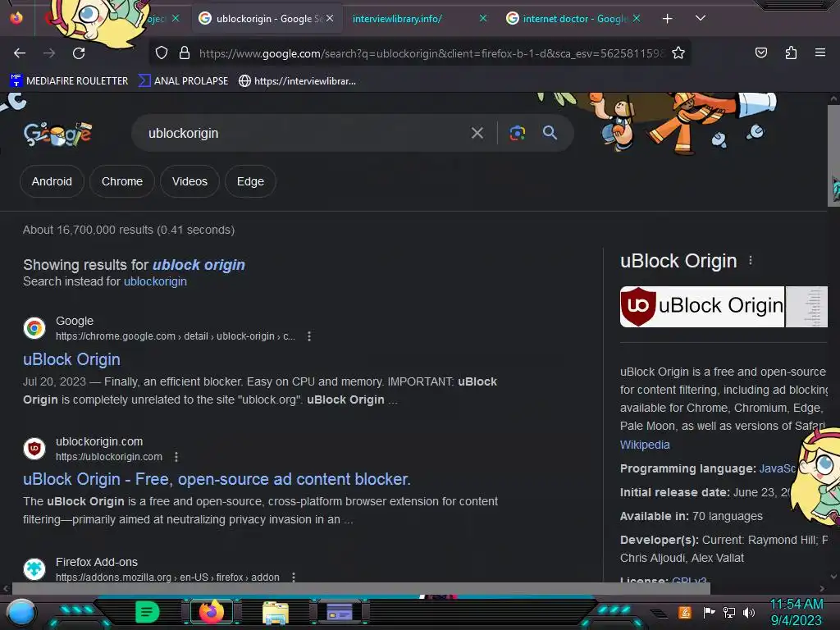Open the MEDIAFIRE ROULETTER bookmark

tap(69, 81)
